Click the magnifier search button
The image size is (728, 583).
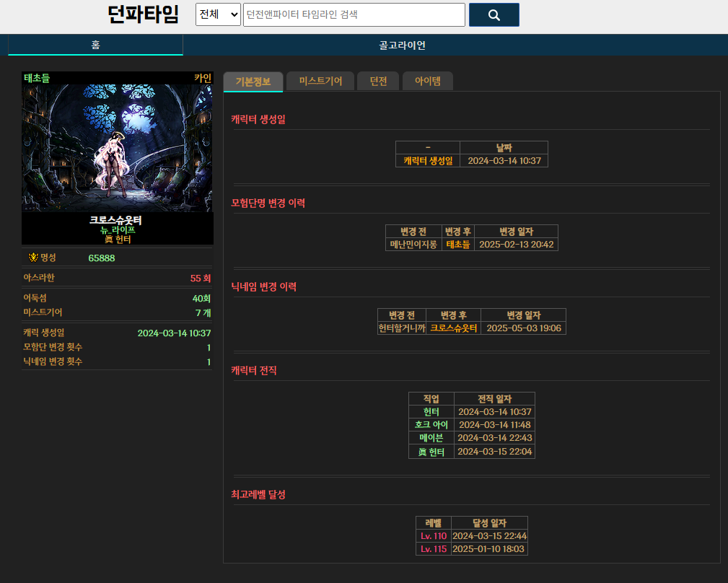tap(494, 14)
